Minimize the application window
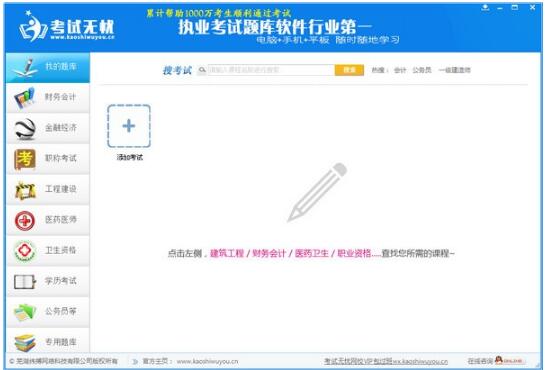The height and width of the screenshot is (370, 546). point(500,7)
